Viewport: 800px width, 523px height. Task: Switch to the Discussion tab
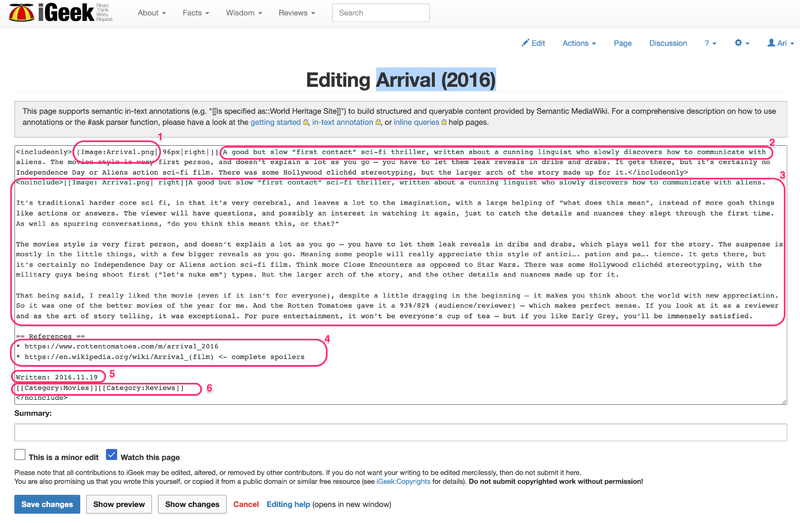point(668,43)
